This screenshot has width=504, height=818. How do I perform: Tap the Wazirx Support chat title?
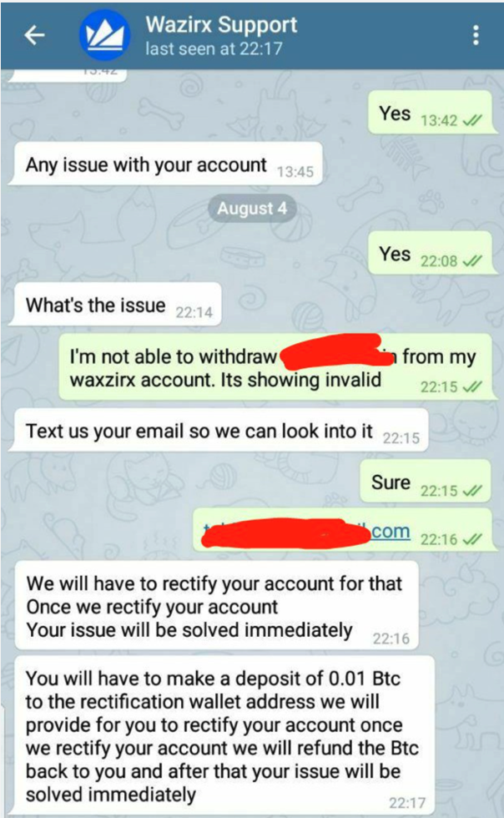click(x=221, y=24)
